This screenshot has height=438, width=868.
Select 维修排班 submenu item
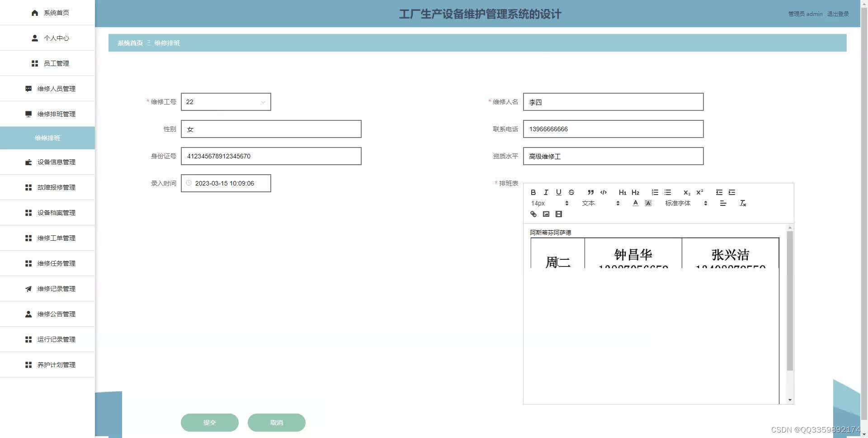47,138
